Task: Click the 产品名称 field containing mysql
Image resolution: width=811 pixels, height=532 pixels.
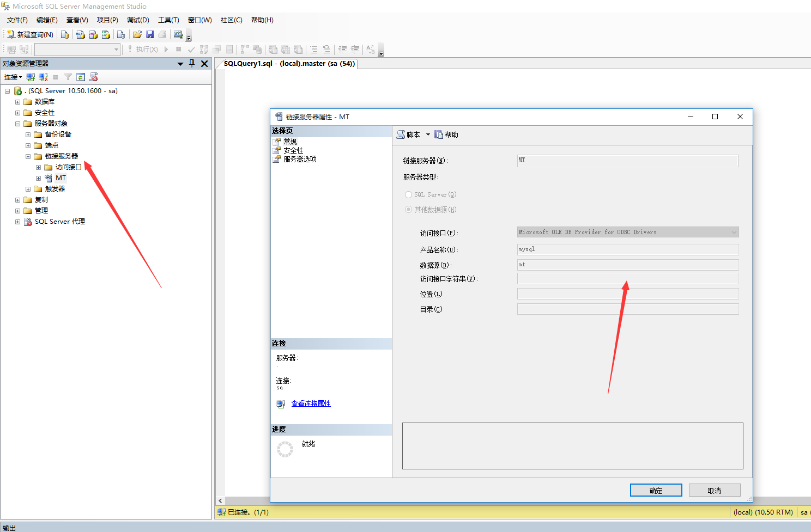Action: (x=628, y=249)
